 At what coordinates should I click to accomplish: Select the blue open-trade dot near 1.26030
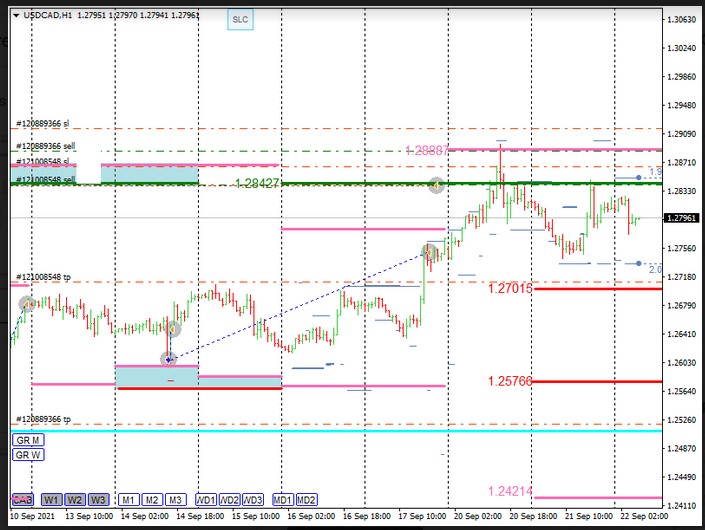169,359
